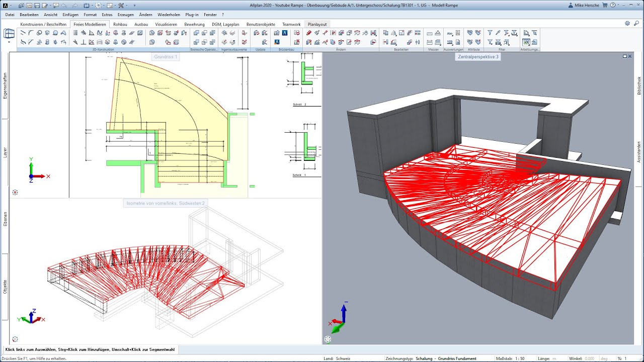Click the 'Zentralperspektive:3' viewport label
Screen dimensions: 644x362
coord(478,57)
